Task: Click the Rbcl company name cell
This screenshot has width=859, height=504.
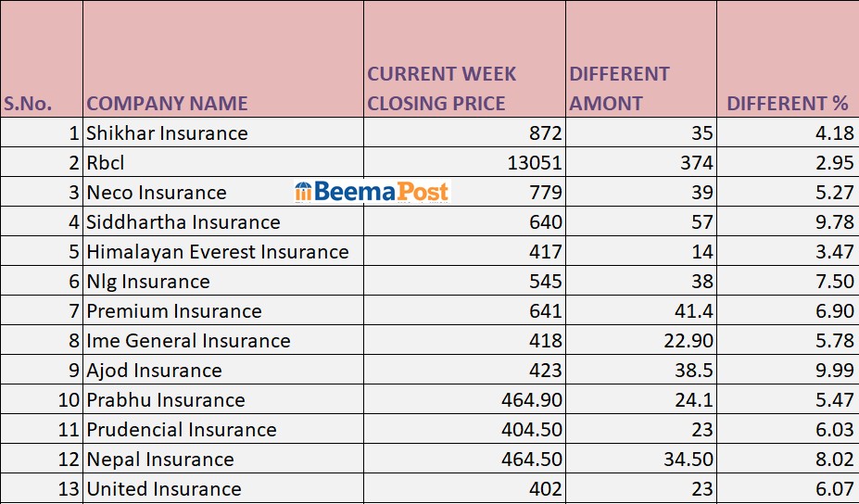Action: point(106,162)
